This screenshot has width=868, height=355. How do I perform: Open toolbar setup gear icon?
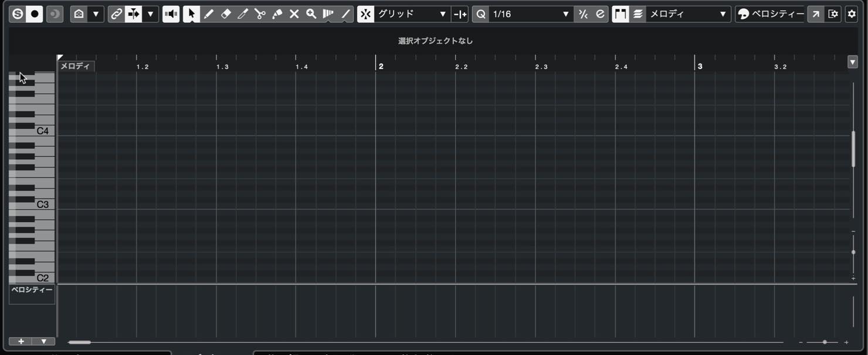click(852, 14)
